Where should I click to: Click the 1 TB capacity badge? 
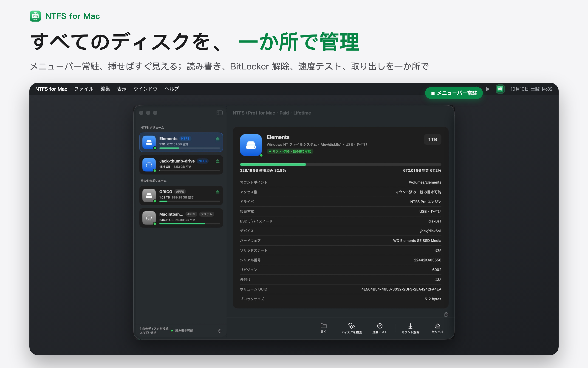[433, 139]
